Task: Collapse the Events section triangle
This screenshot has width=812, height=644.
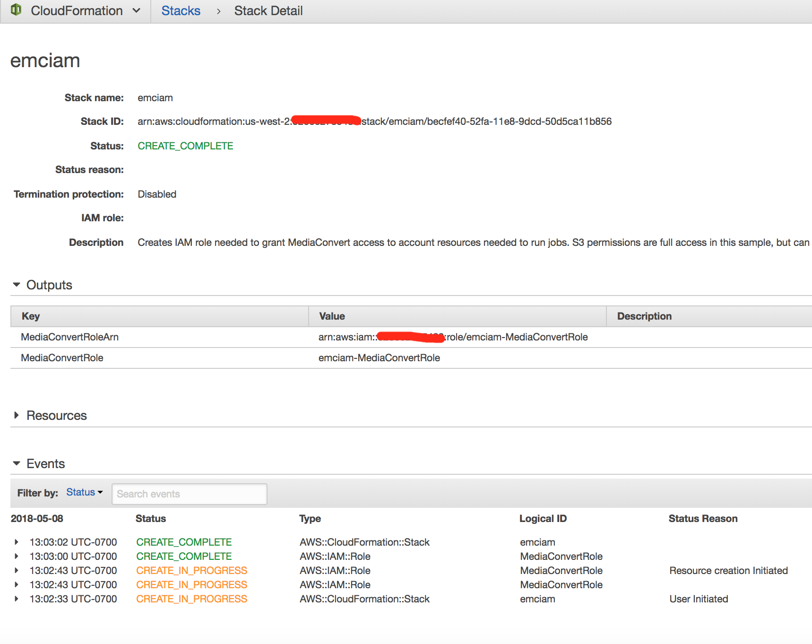Action: 17,463
